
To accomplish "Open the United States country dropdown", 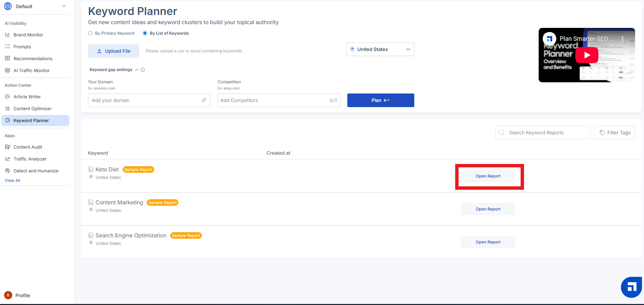I will click(x=380, y=49).
